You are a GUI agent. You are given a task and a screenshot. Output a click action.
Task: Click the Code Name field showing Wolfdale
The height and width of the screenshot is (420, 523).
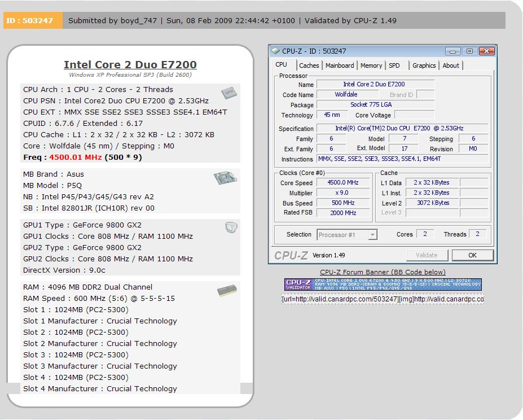coord(347,94)
